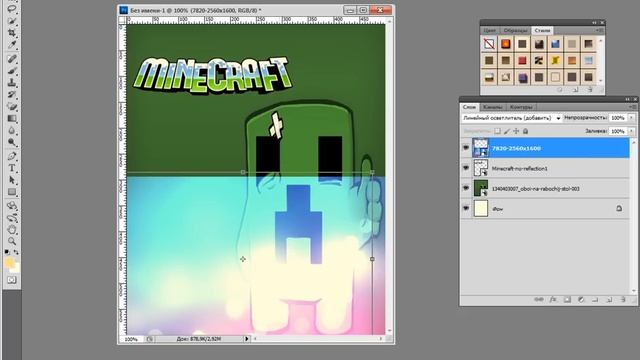The height and width of the screenshot is (360, 640).
Task: Click the zoom percentage field in status bar
Action: click(131, 339)
